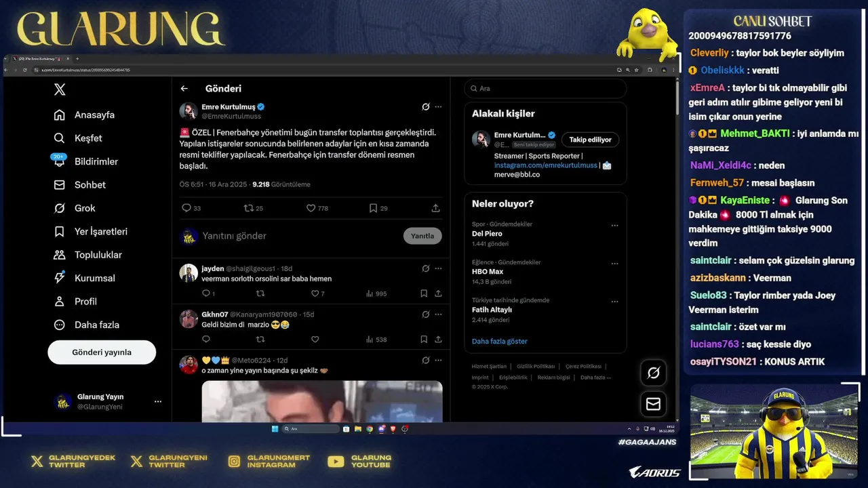Open Keşfet in the sidebar

pyautogui.click(x=78, y=138)
